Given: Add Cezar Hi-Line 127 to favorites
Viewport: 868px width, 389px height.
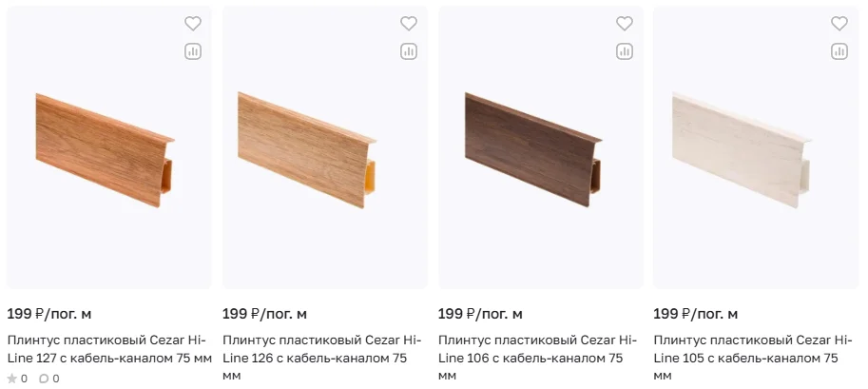Looking at the screenshot, I should click(193, 24).
